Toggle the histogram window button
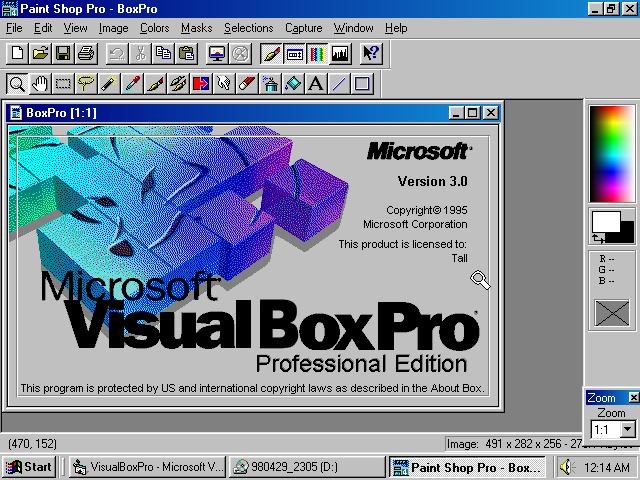This screenshot has width=640, height=480. click(x=340, y=53)
